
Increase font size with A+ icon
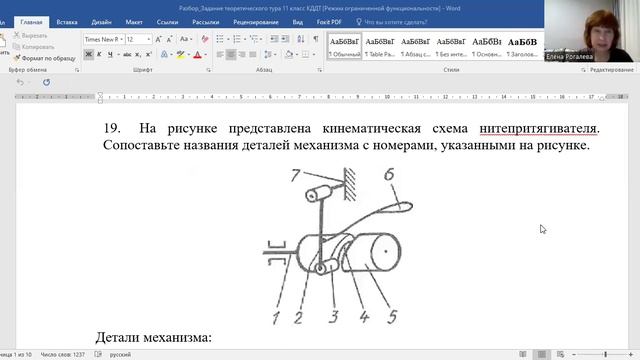point(158,39)
